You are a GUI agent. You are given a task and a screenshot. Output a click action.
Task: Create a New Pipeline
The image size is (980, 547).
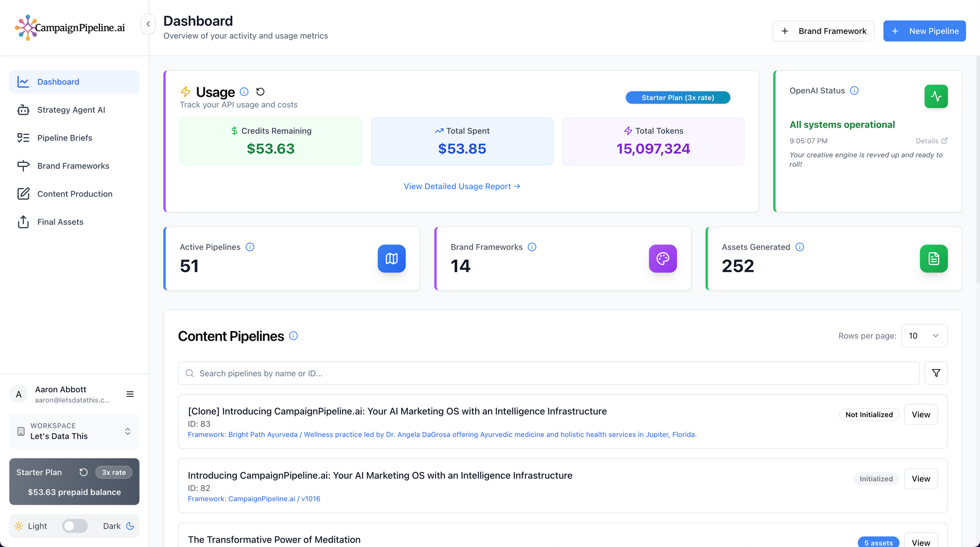tap(924, 31)
